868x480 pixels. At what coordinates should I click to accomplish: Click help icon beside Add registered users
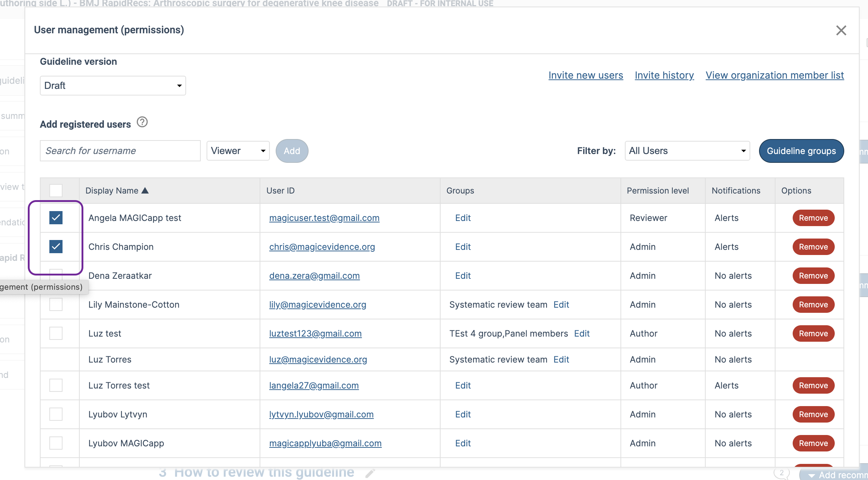142,122
